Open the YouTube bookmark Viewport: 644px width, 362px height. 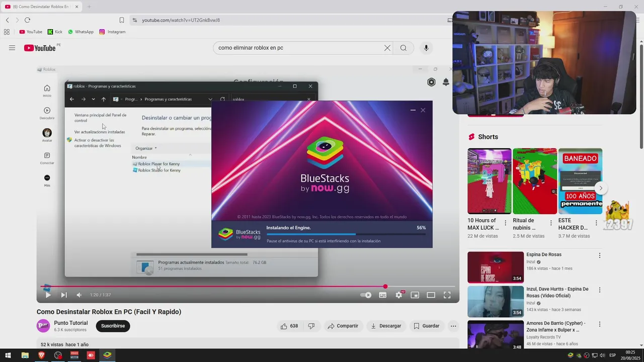31,32
